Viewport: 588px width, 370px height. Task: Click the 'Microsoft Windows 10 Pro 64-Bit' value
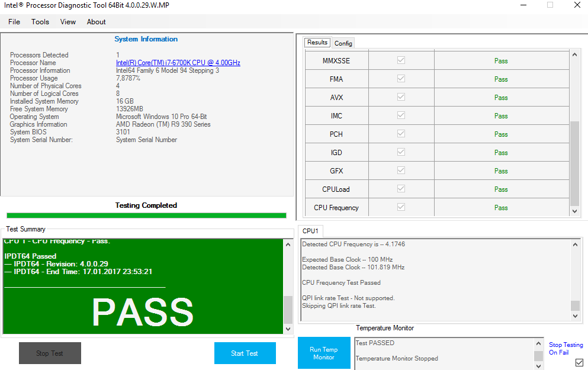coord(161,117)
